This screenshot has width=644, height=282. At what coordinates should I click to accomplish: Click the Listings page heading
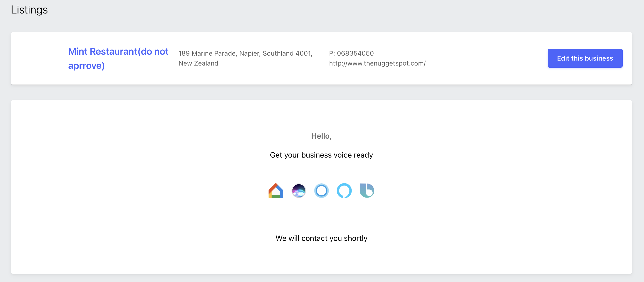(x=29, y=10)
